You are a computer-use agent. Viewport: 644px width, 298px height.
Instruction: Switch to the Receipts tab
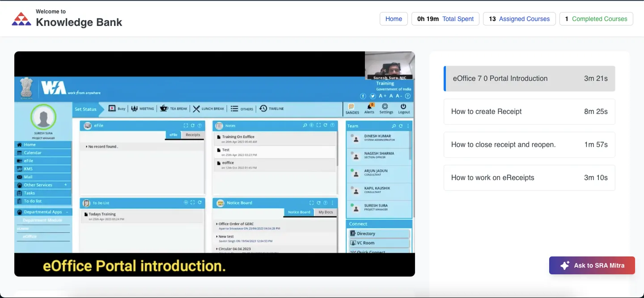tap(193, 135)
